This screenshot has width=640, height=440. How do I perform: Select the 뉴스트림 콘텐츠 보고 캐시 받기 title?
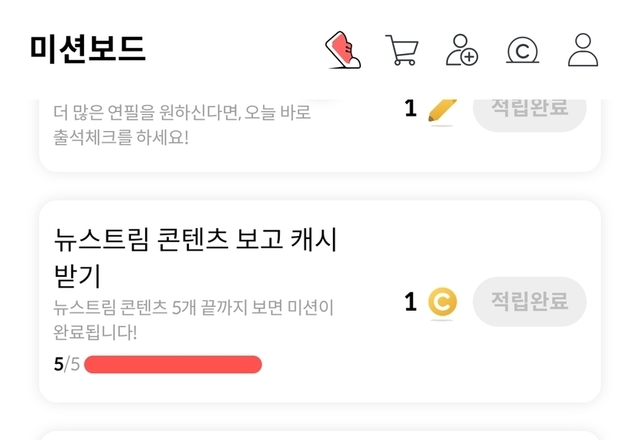pyautogui.click(x=195, y=255)
